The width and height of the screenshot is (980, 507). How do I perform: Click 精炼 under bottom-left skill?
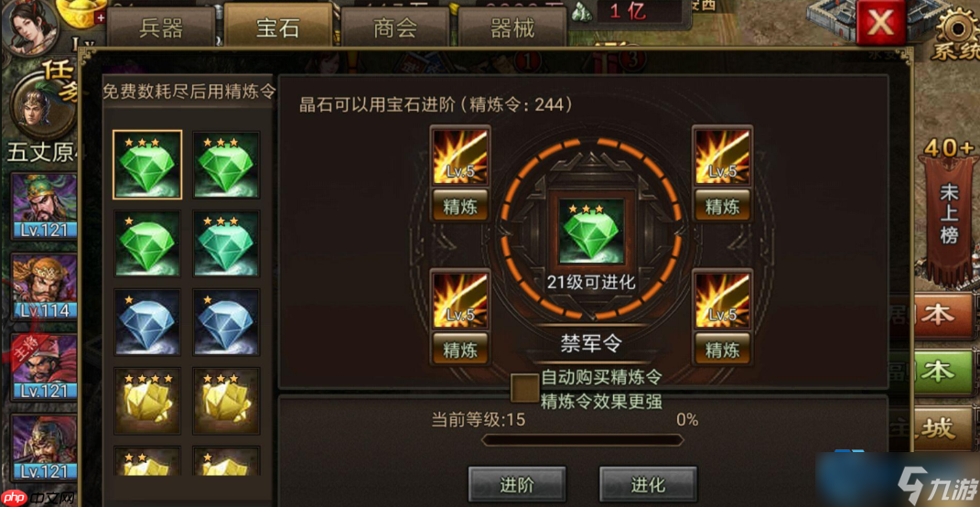coord(460,350)
